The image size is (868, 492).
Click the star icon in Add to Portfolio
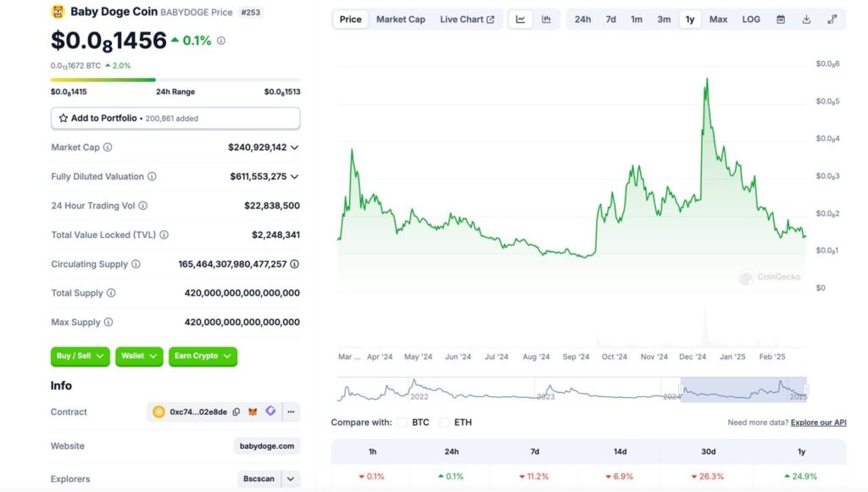[63, 119]
